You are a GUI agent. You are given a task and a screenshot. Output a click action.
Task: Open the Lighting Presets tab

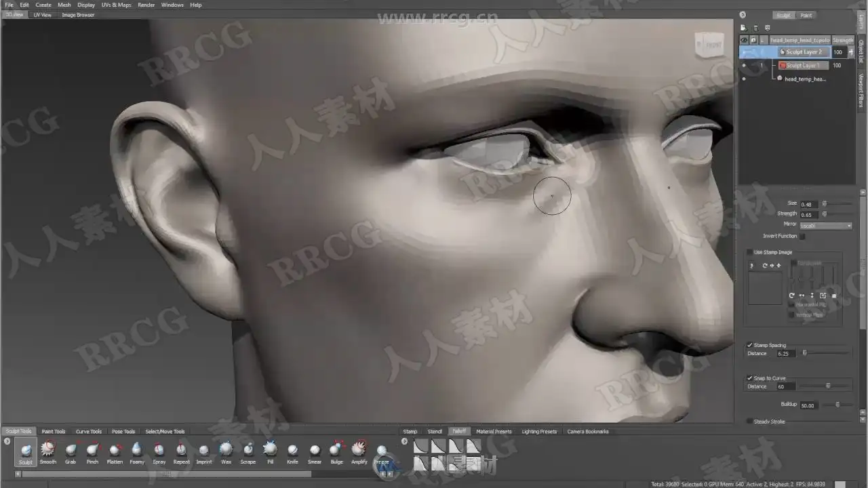(539, 431)
